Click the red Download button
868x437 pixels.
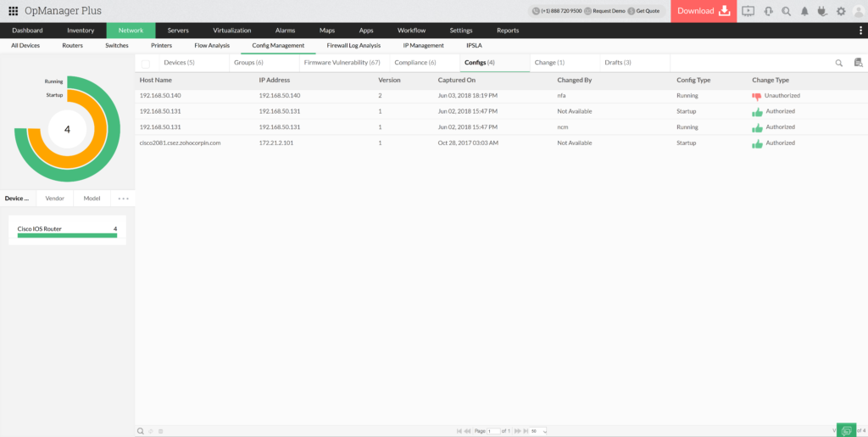pos(703,11)
